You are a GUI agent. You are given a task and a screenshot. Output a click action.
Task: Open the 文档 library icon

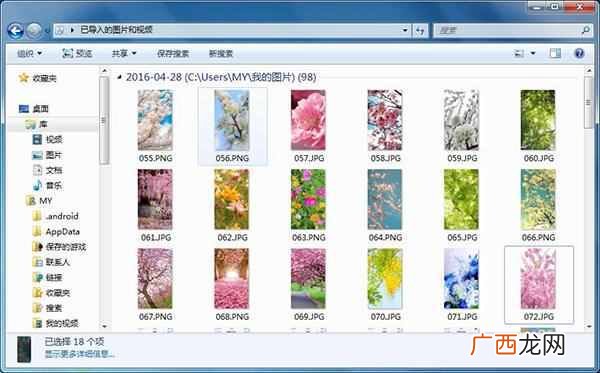[x=38, y=170]
